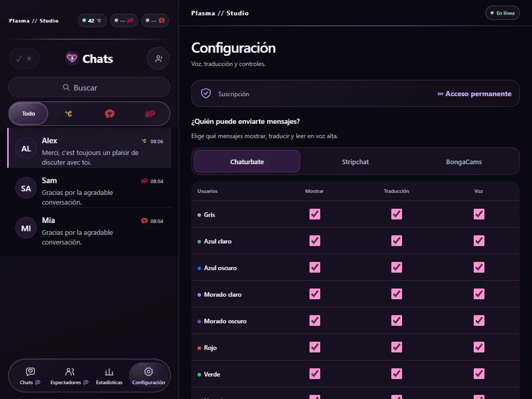Uncheck Mostrar for Gris users
This screenshot has height=399, width=532.
pos(315,214)
